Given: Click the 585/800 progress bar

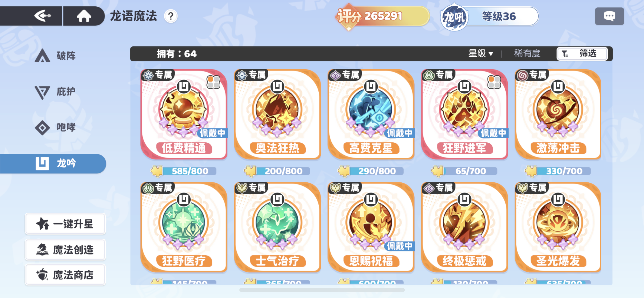Looking at the screenshot, I should pyautogui.click(x=184, y=171).
